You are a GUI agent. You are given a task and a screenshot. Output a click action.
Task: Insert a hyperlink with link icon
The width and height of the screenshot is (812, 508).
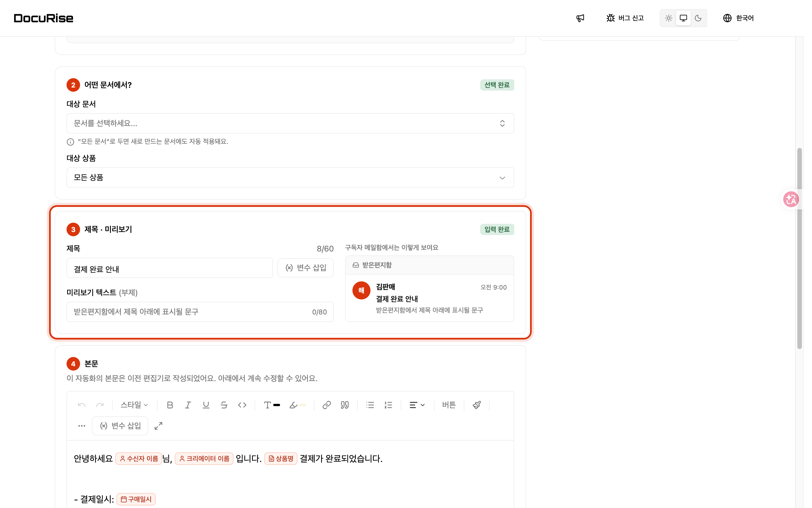click(326, 405)
